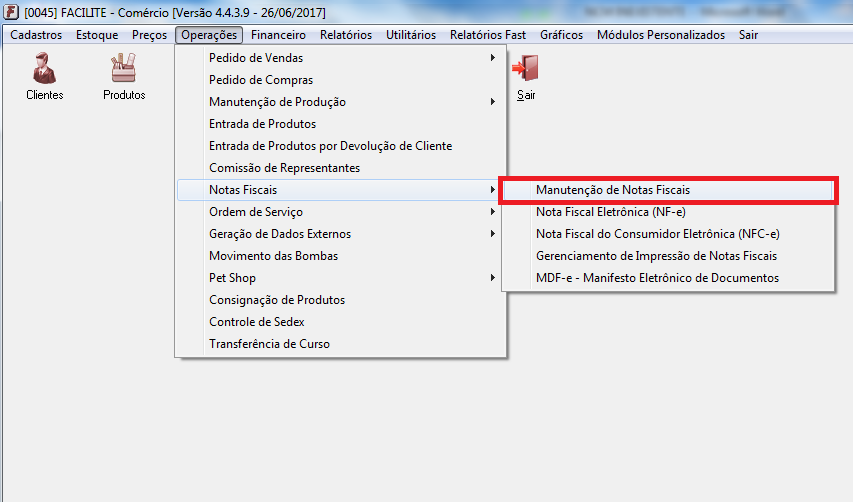
Task: Select Controle de Sedex
Action: [341, 322]
